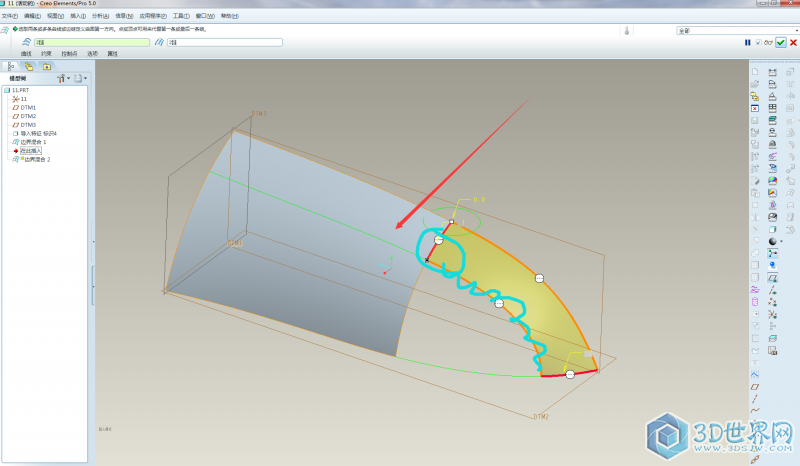Toggle the glasses verify-mode preview
This screenshot has width=800, height=466.
tap(768, 42)
